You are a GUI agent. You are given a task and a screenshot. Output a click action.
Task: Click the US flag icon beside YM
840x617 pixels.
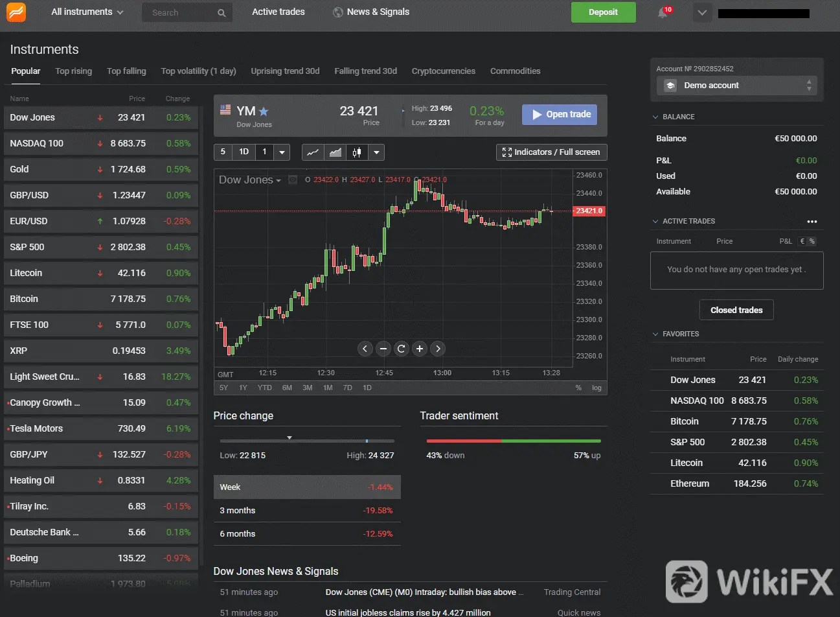pyautogui.click(x=225, y=110)
